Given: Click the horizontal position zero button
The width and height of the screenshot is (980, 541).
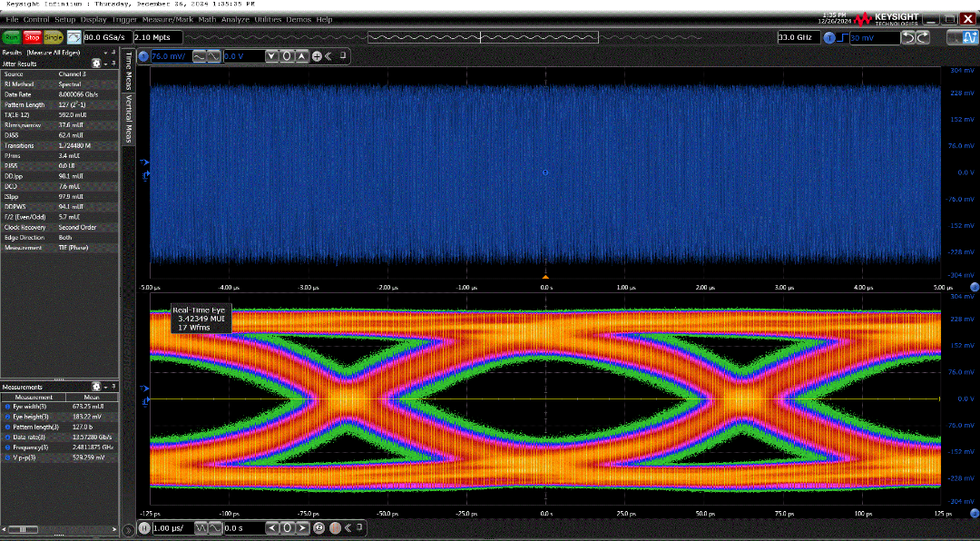Looking at the screenshot, I should [287, 528].
